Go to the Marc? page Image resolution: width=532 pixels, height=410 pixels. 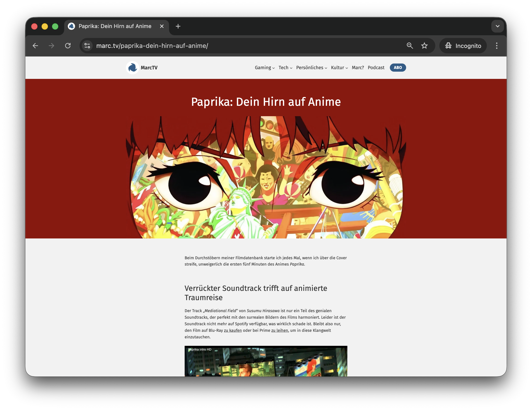(x=358, y=68)
